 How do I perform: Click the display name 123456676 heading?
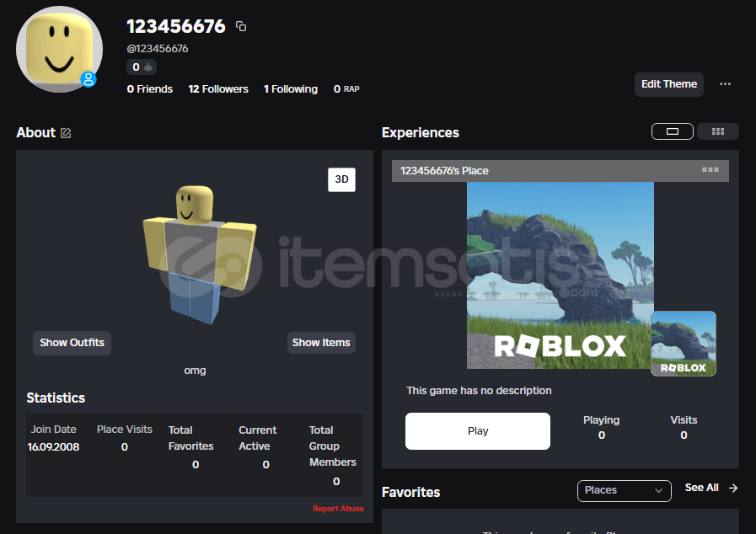click(x=176, y=26)
